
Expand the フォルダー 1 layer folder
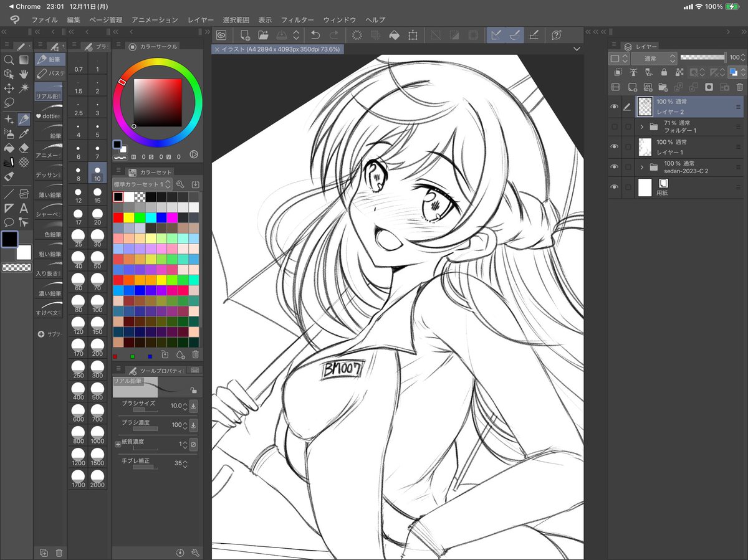click(x=642, y=126)
